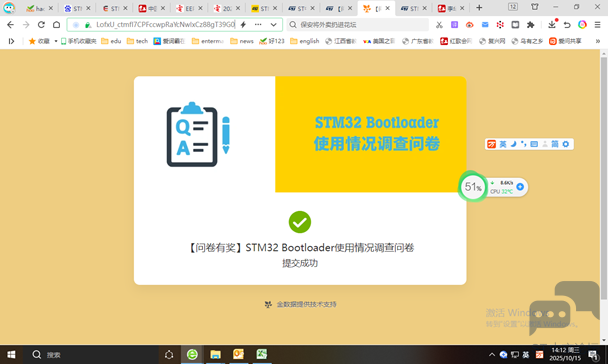Open the edu bookmark folder

(x=111, y=41)
